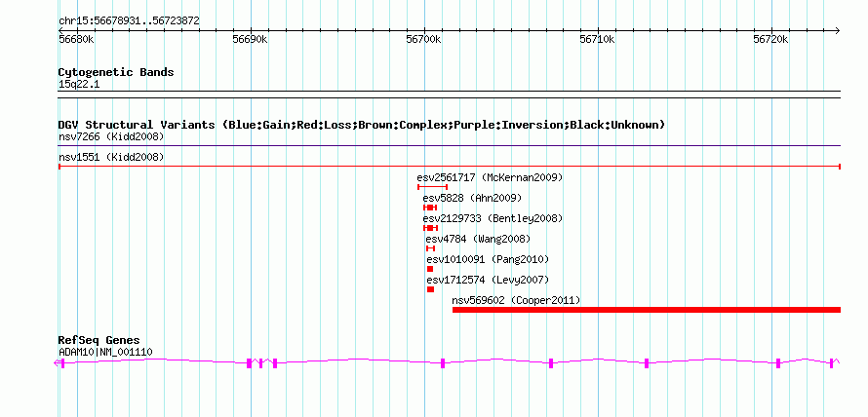Click the esv1712574 Levy2007 red square
Image resolution: width=868 pixels, height=417 pixels.
431,289
